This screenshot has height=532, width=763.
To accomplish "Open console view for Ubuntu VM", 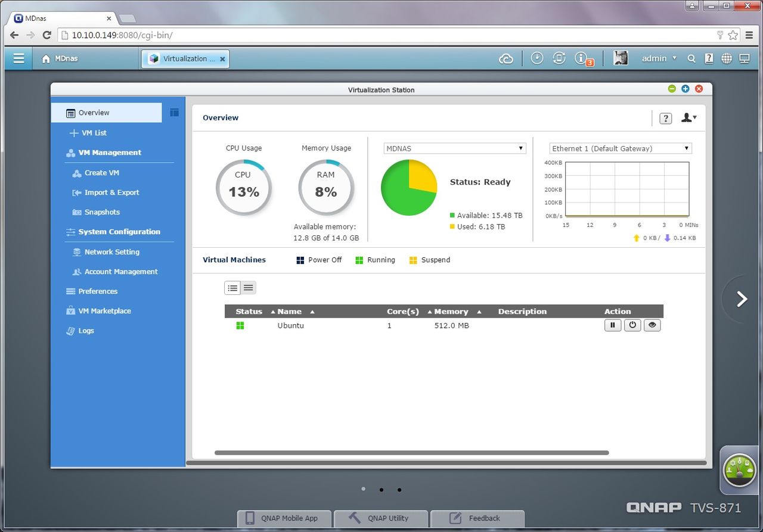I will [652, 325].
